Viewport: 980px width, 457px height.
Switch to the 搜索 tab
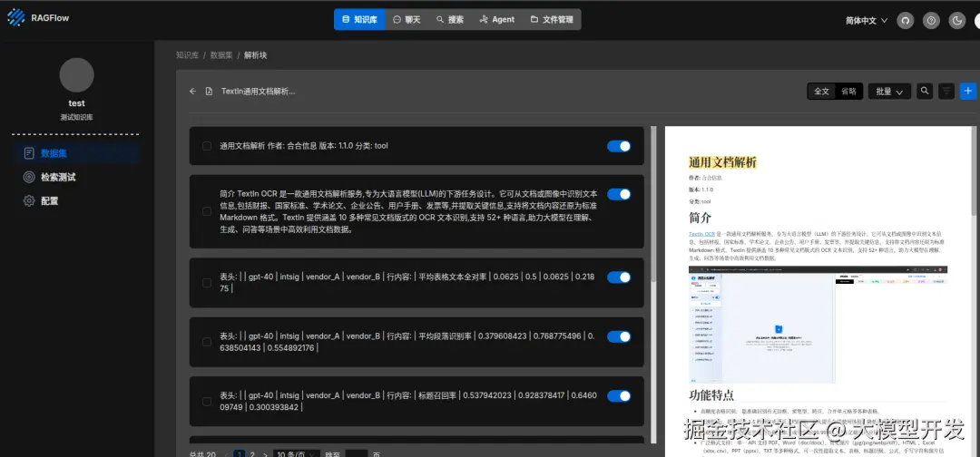[x=450, y=19]
